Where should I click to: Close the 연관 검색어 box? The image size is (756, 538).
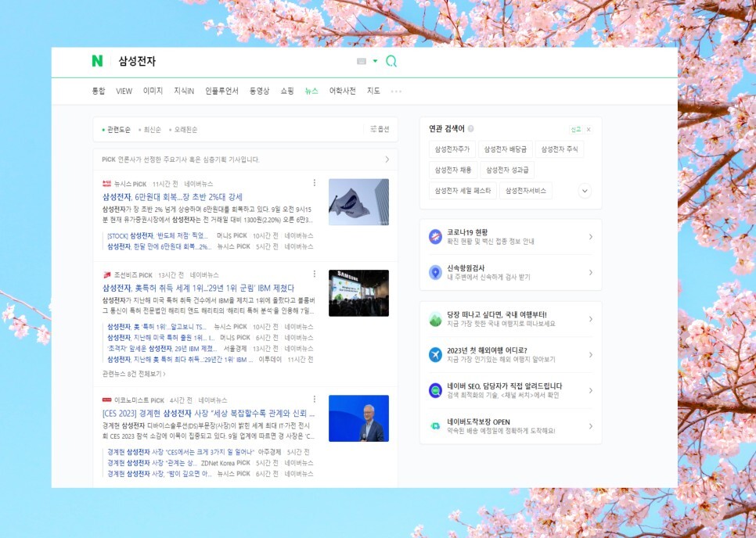tap(589, 129)
